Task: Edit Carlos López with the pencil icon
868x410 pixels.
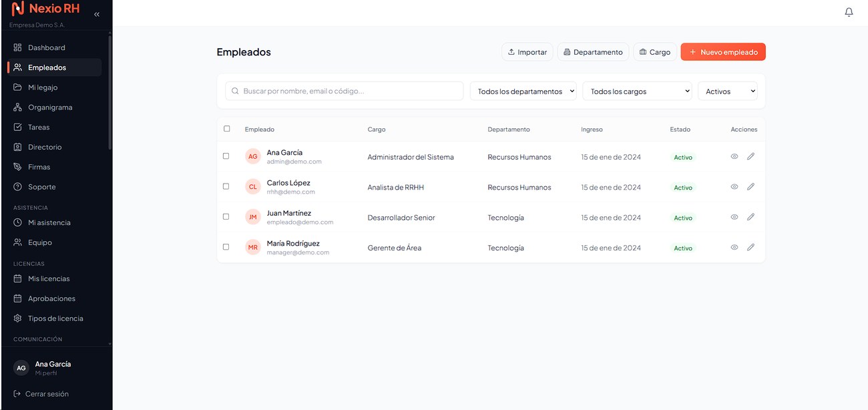Action: point(750,187)
